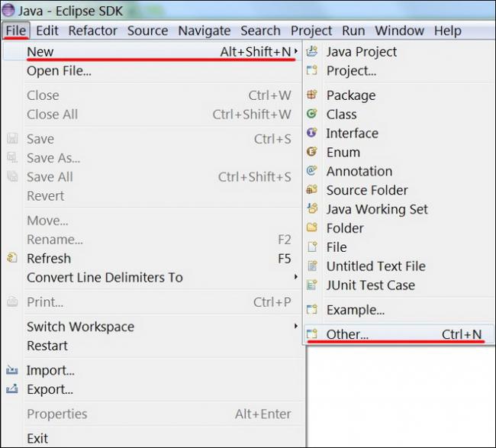Click Export... in File menu
This screenshot has height=448, width=496.
tap(50, 389)
